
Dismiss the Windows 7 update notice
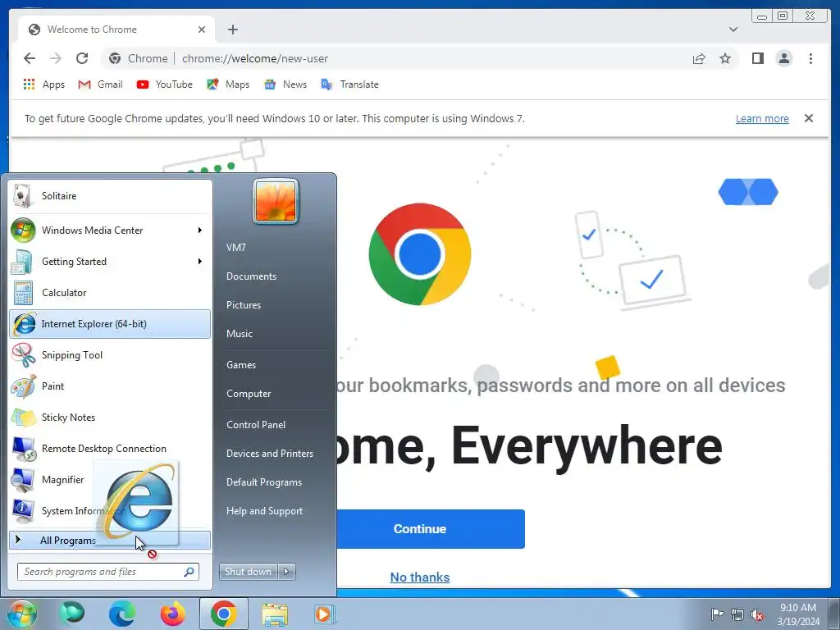809,118
